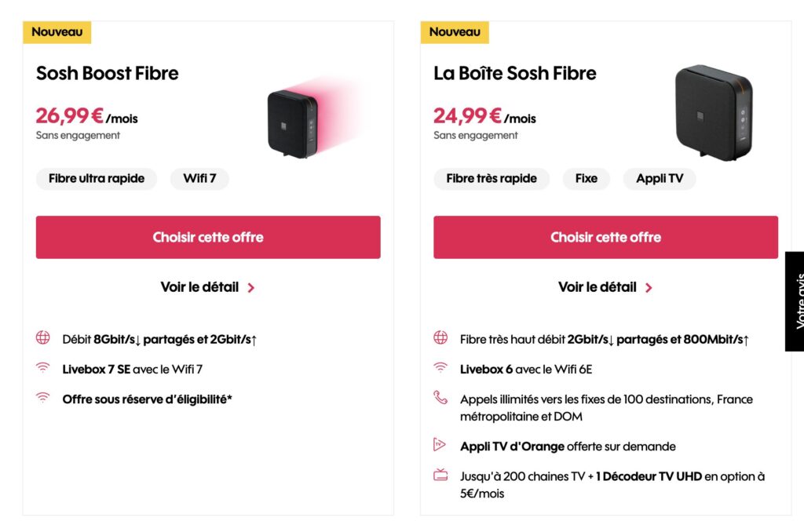This screenshot has width=804, height=532.
Task: Select the globe icon beside the 8Gbit/s débit line
Action: point(42,339)
